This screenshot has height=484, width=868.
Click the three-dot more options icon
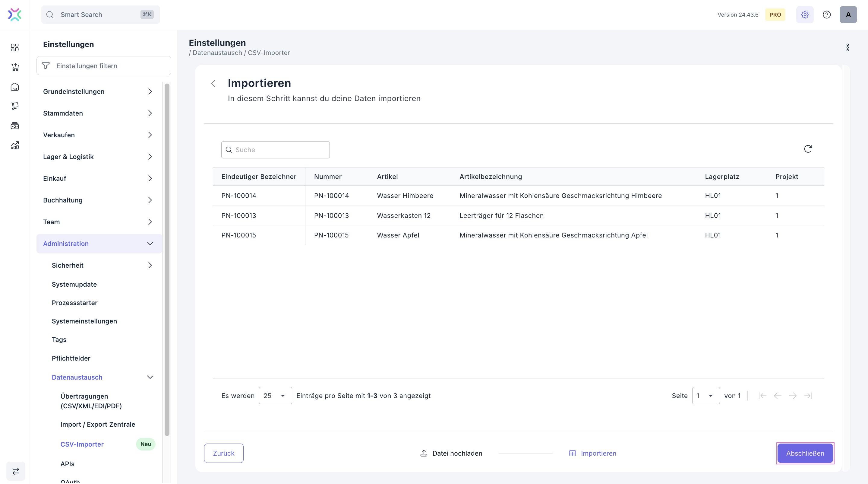847,48
